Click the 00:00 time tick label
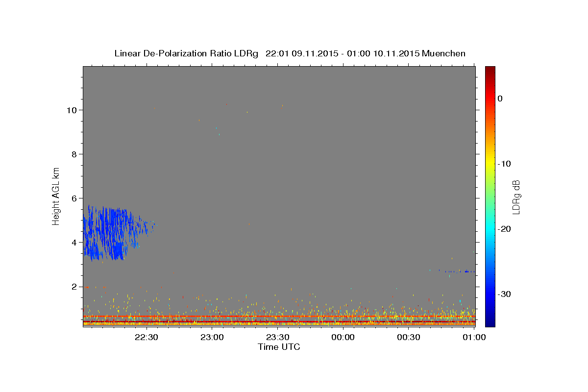Image resolution: width=588 pixels, height=392 pixels. coord(343,338)
